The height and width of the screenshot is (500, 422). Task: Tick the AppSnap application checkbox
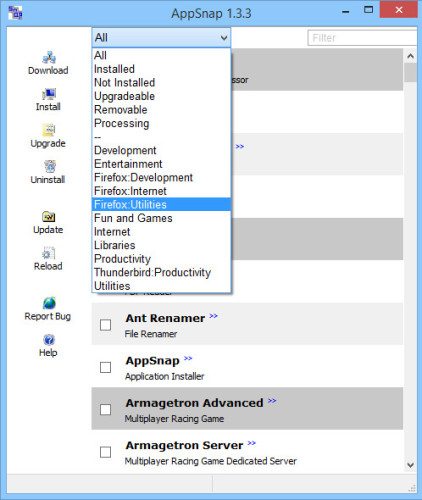pos(106,367)
